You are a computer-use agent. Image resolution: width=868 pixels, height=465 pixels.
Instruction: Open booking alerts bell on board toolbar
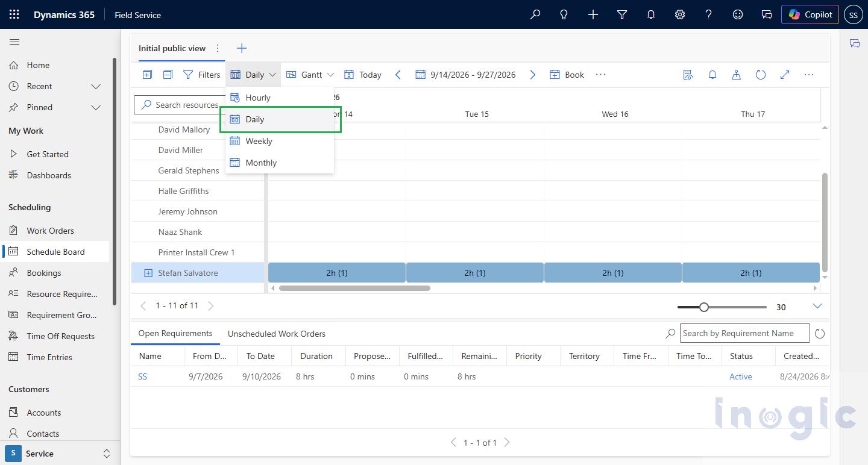[712, 75]
